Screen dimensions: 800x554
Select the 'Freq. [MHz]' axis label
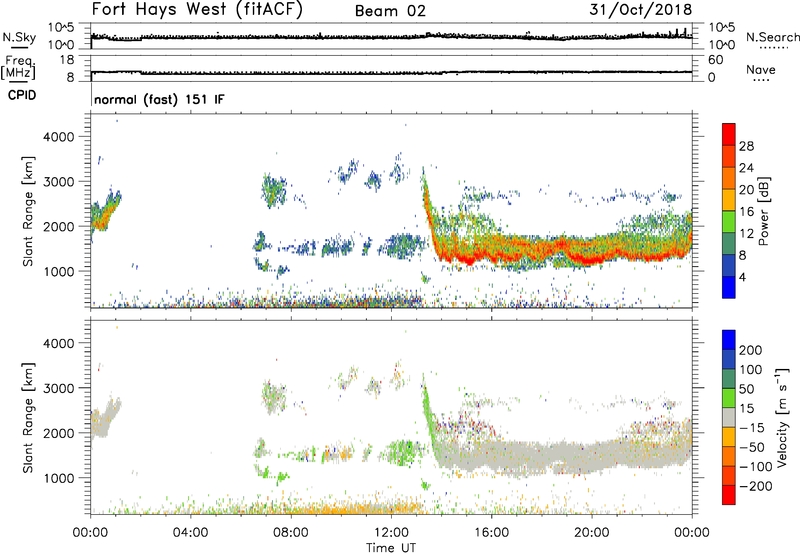pyautogui.click(x=18, y=67)
